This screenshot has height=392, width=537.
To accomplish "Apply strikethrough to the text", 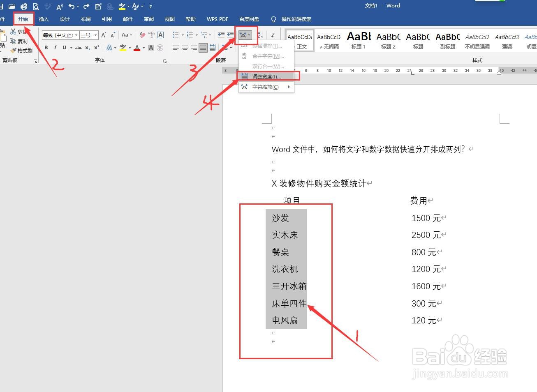I will click(x=78, y=48).
